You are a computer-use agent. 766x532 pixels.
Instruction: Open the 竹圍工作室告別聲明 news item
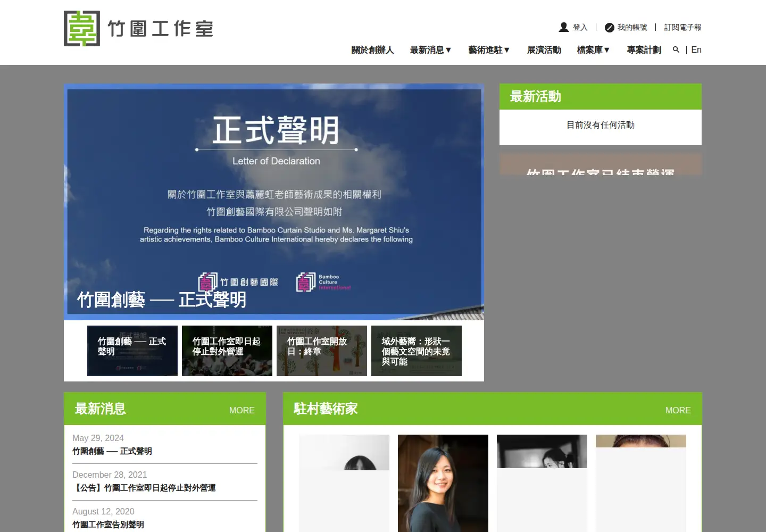pyautogui.click(x=108, y=525)
